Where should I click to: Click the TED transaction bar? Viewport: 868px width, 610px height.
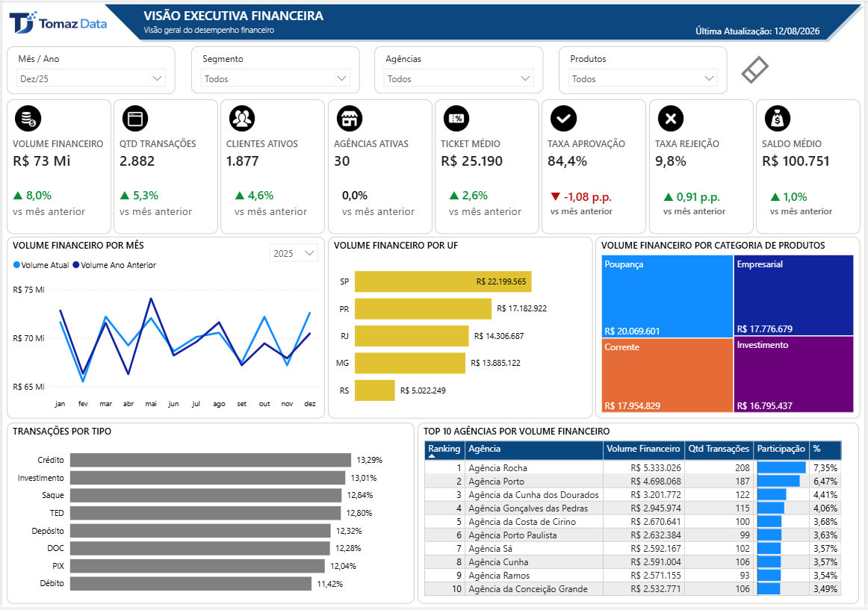[205, 513]
